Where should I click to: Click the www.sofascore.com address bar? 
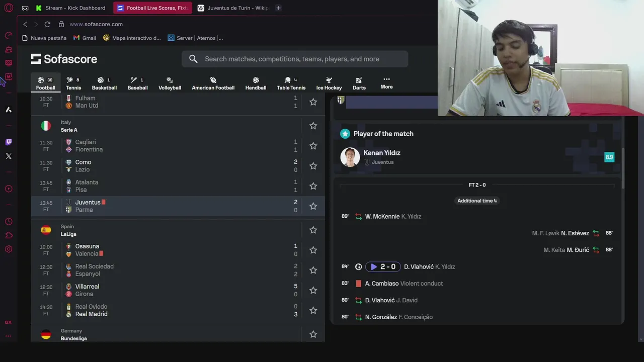(x=96, y=24)
